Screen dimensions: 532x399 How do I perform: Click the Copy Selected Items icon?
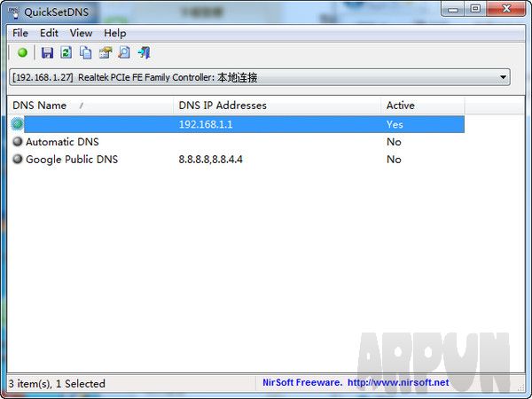[x=85, y=53]
